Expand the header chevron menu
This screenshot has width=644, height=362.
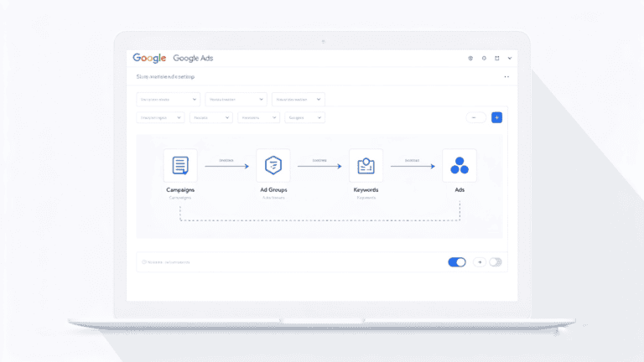510,59
